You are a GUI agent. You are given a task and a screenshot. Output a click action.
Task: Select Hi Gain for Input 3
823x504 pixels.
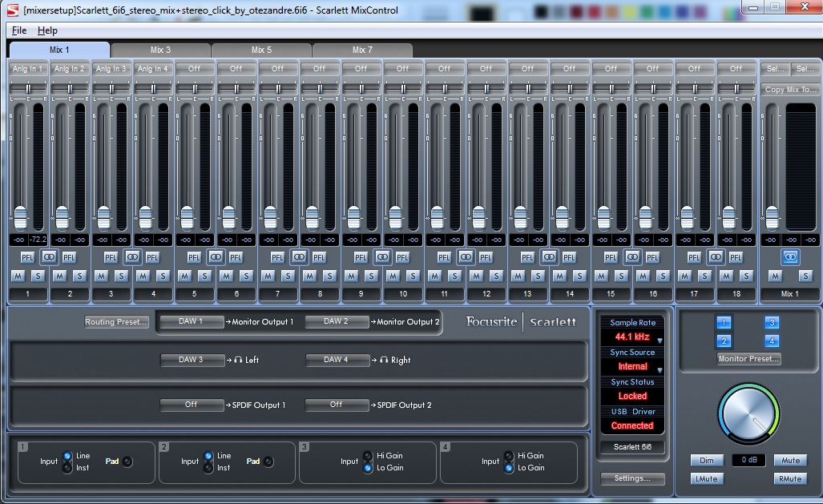368,456
